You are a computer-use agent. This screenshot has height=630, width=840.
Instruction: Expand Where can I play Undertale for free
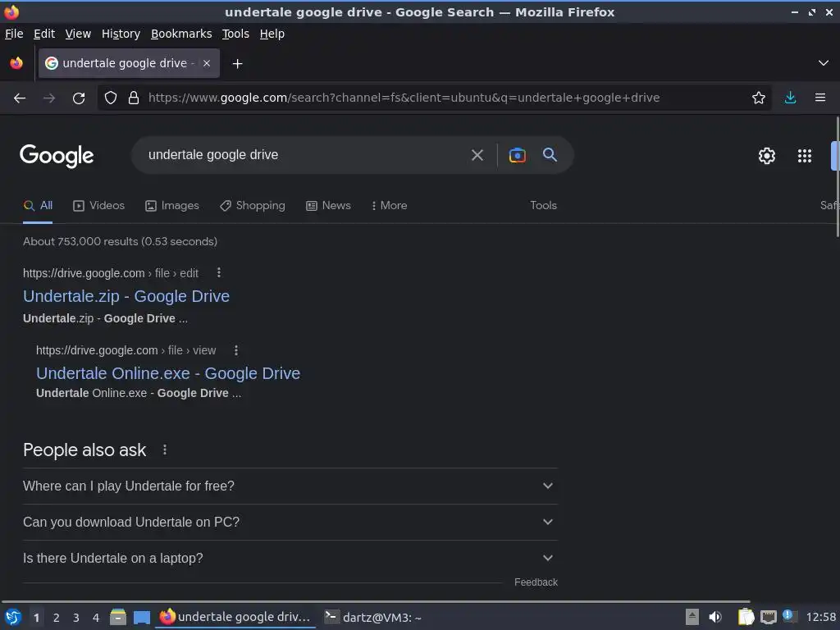coord(290,486)
